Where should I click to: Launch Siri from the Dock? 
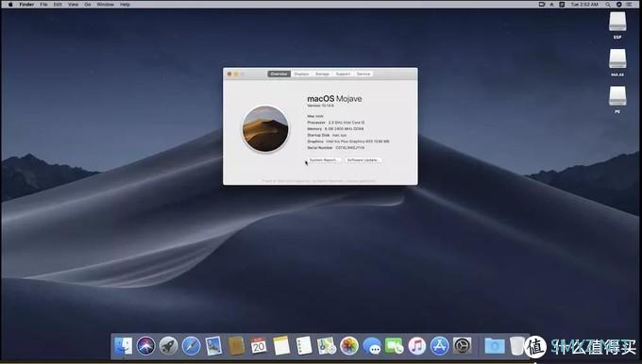[145, 346]
